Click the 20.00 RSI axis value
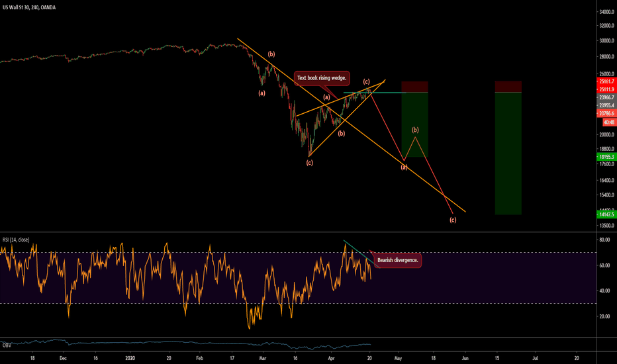Screen dimensions: 617x364 click(604, 316)
